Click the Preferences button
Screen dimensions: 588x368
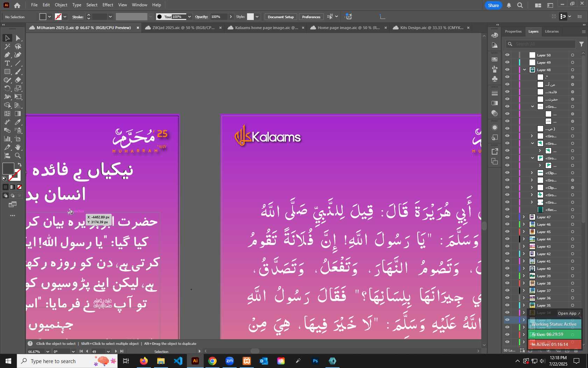point(311,17)
